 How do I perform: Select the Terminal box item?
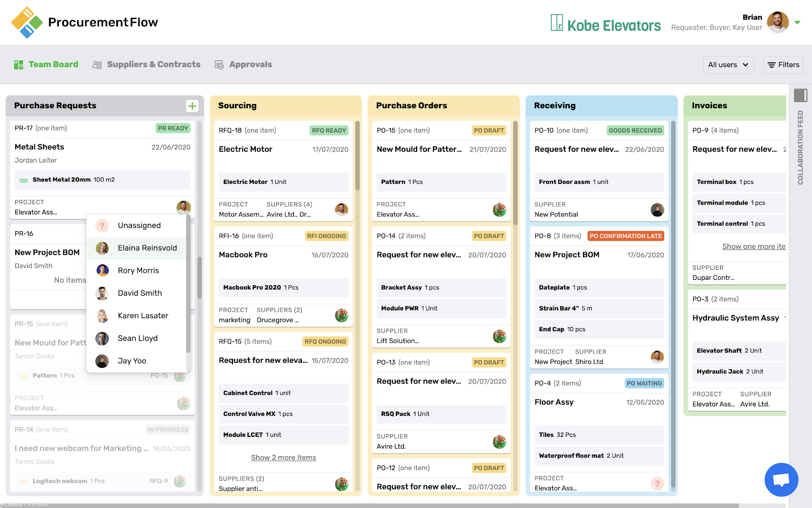[x=739, y=182]
